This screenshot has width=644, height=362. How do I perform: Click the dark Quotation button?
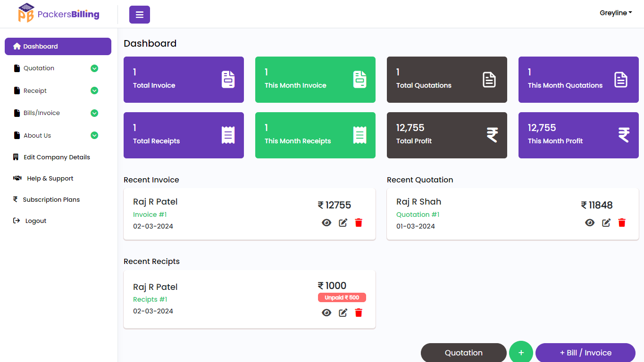click(x=463, y=353)
